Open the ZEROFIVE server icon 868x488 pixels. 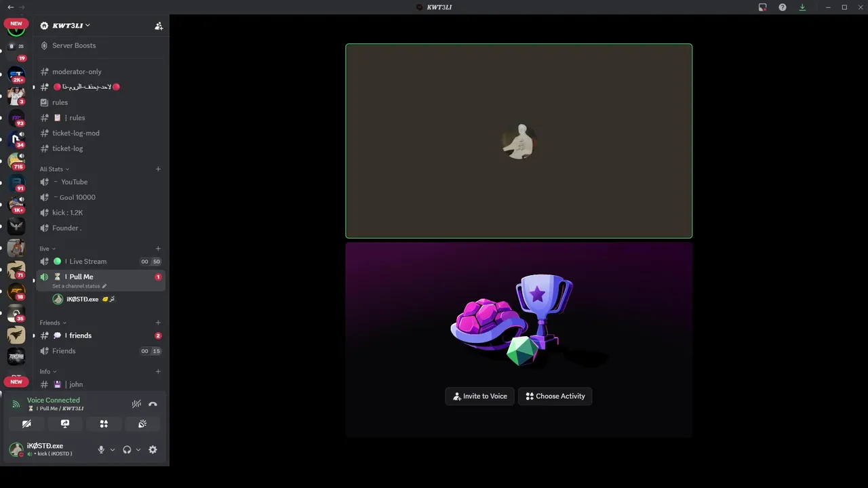[16, 357]
